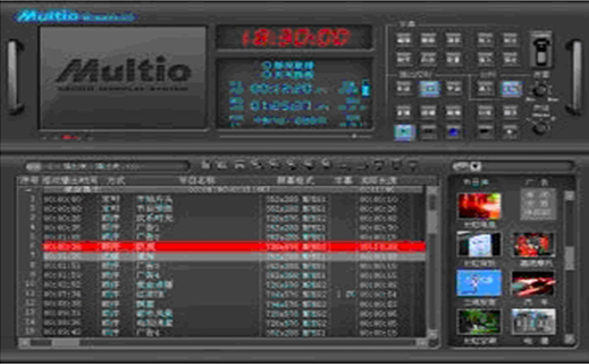Open the dropdown arrow above the clip library
This screenshot has width=589, height=364.
point(475,166)
